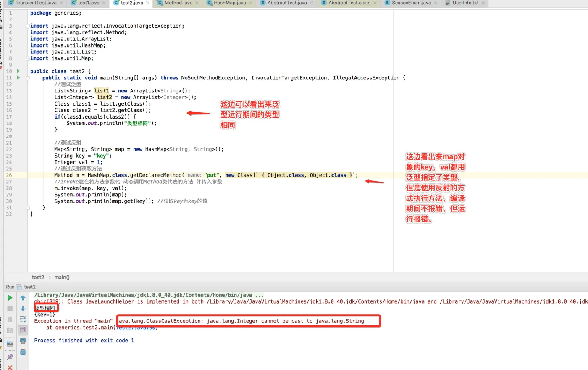Select the test2.java editor tab
Viewport: 588px width, 370px height.
[132, 3]
